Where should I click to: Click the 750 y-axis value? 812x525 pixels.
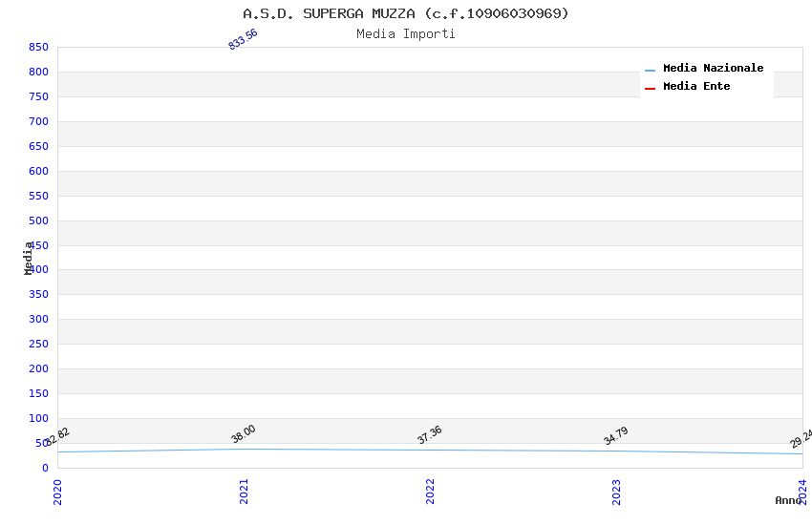(38, 96)
